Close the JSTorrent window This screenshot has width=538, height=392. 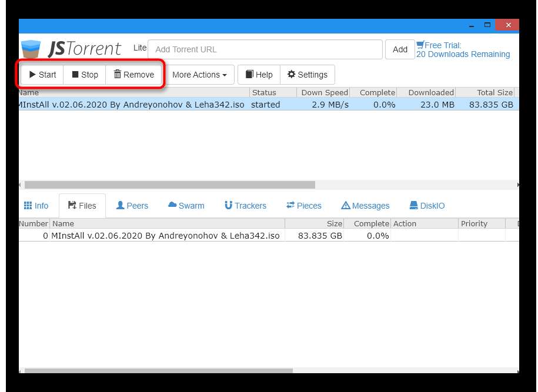point(508,25)
